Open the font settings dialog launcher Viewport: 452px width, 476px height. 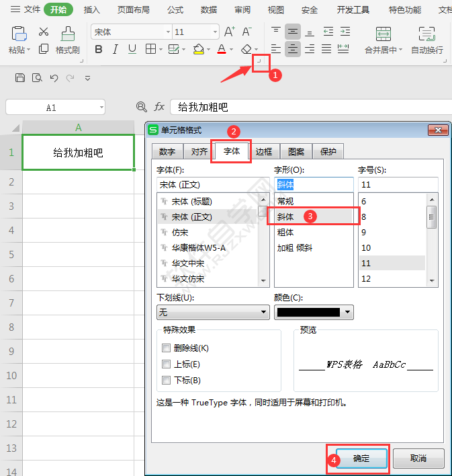tap(259, 61)
